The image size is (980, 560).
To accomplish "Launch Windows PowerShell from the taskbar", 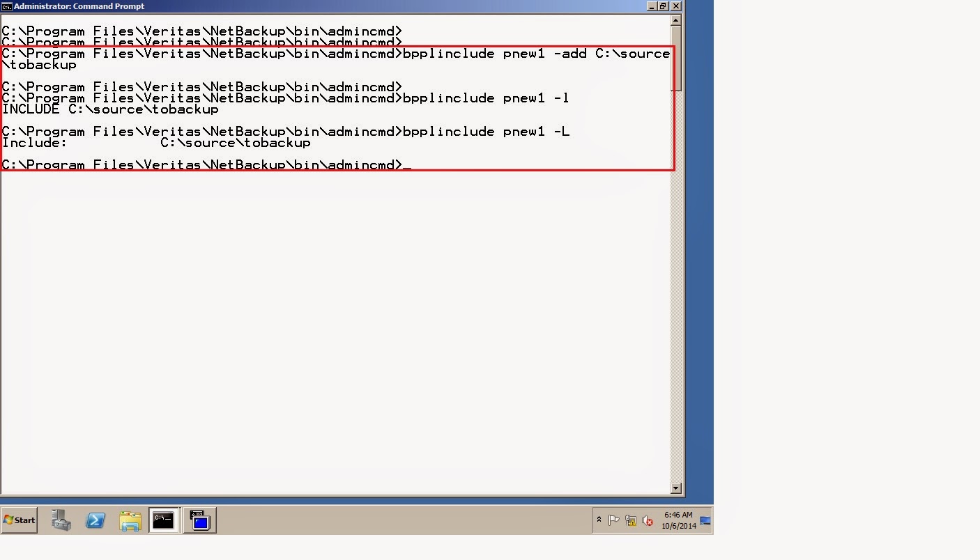I will (95, 520).
